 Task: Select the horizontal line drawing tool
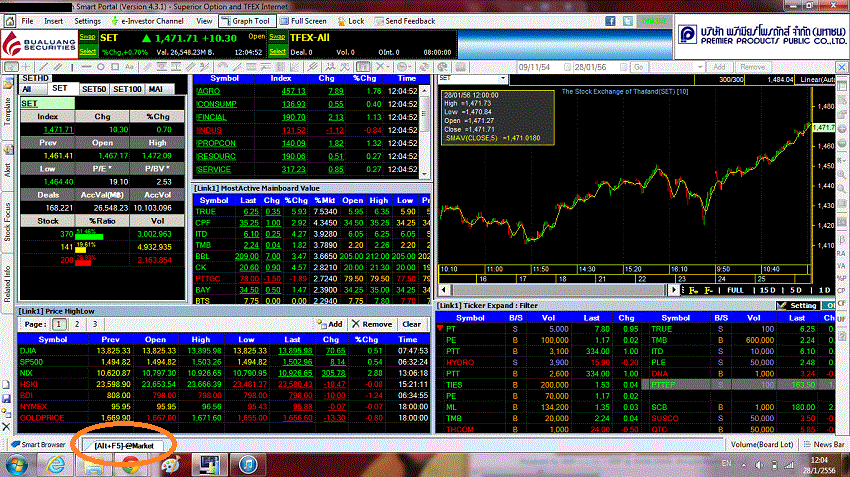coord(87,67)
